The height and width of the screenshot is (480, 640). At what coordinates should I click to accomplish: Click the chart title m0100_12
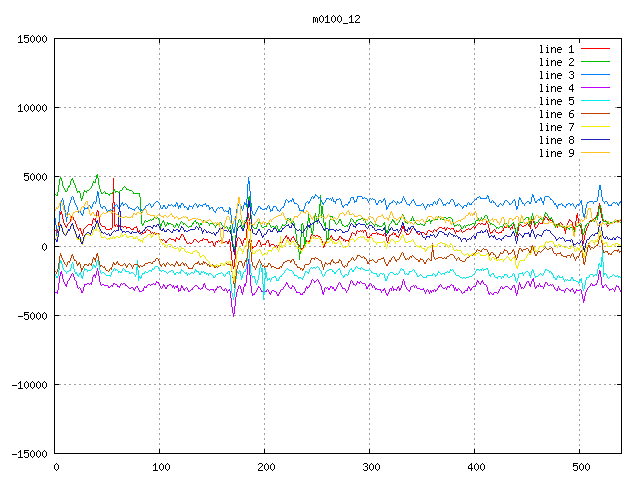click(x=336, y=19)
